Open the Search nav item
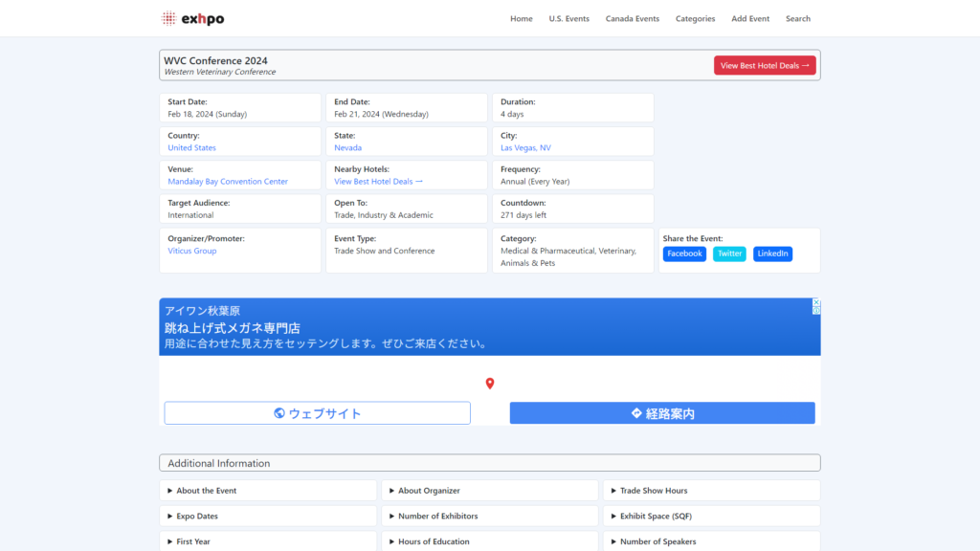Screen dimensions: 980x551 [797, 19]
